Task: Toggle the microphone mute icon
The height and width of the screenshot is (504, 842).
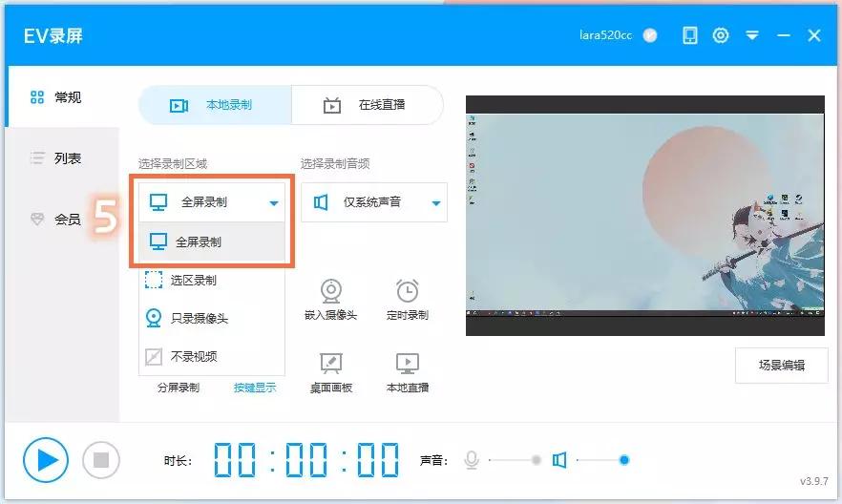Action: click(472, 460)
